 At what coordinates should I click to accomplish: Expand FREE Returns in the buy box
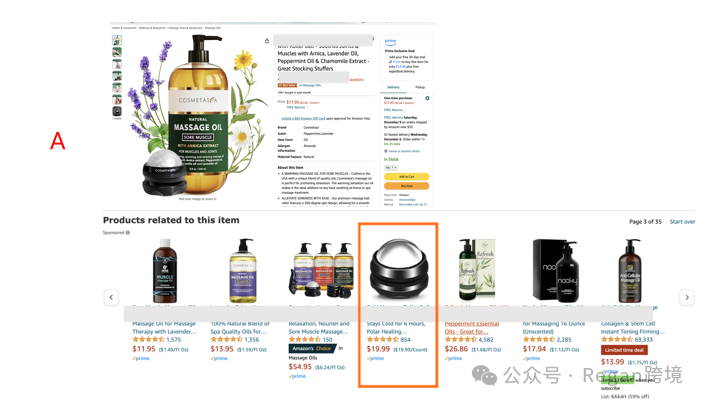click(395, 110)
